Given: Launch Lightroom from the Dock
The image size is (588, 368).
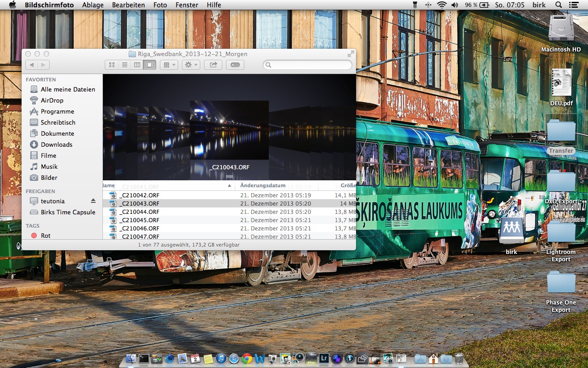Looking at the screenshot, I should [324, 358].
